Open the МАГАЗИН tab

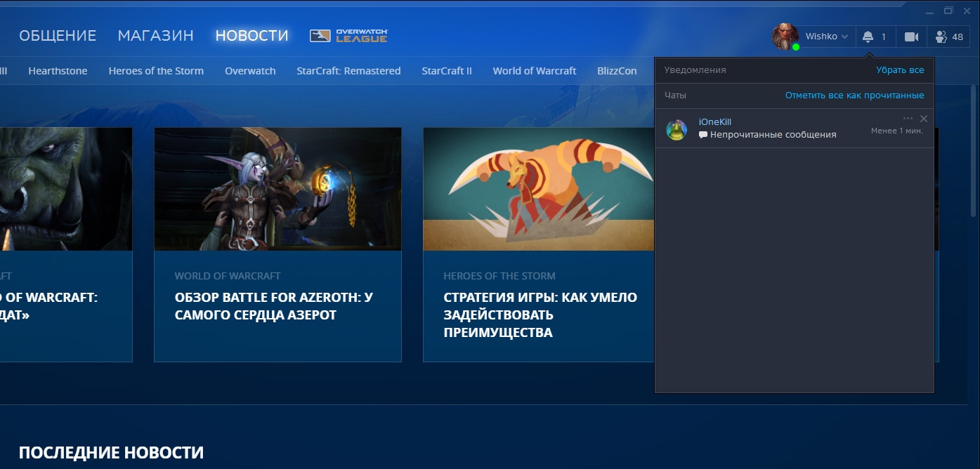pos(156,36)
